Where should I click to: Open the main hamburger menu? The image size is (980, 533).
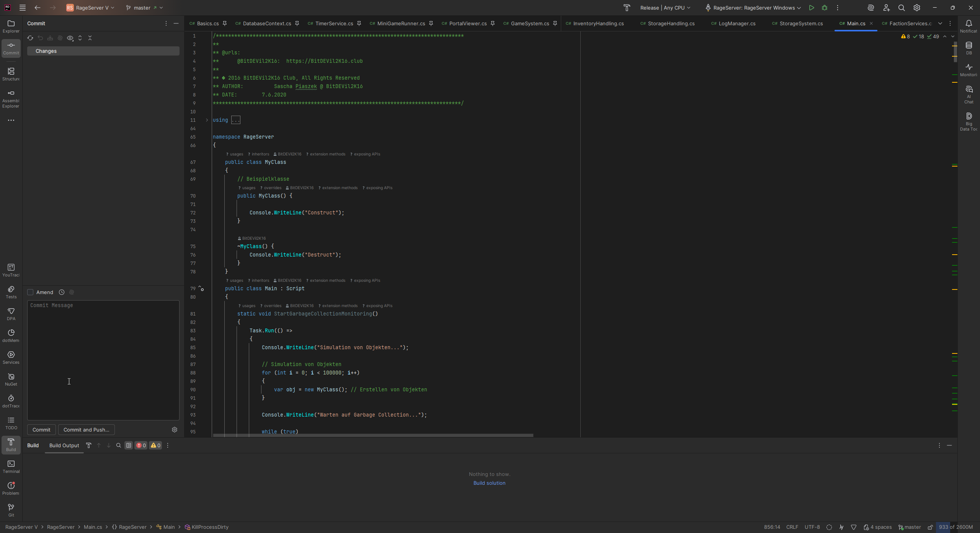click(23, 7)
